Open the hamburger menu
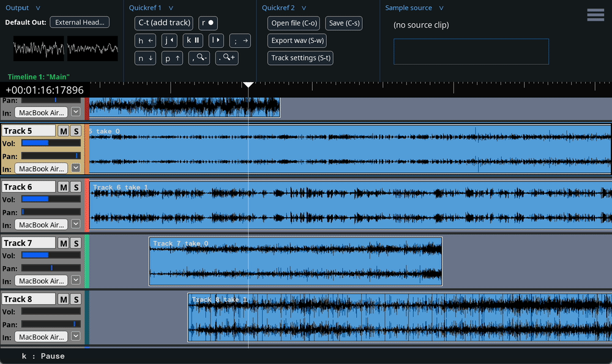The image size is (612, 364). coord(595,15)
